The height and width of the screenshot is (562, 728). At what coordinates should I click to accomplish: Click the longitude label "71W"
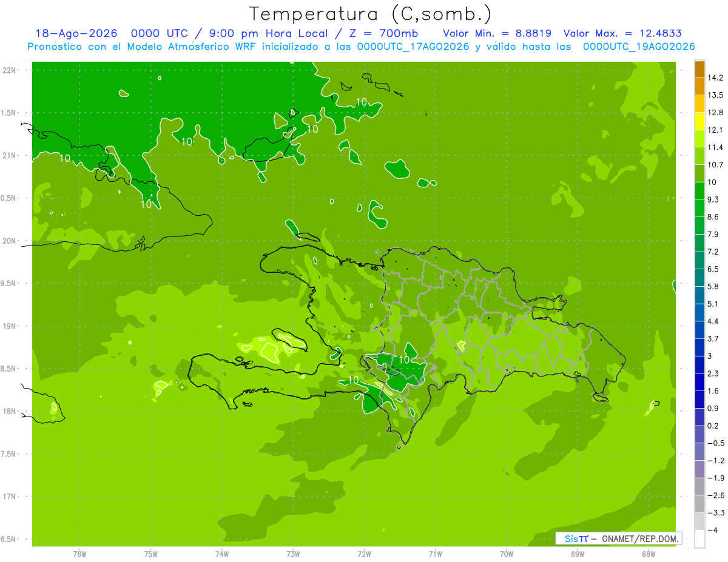click(435, 554)
